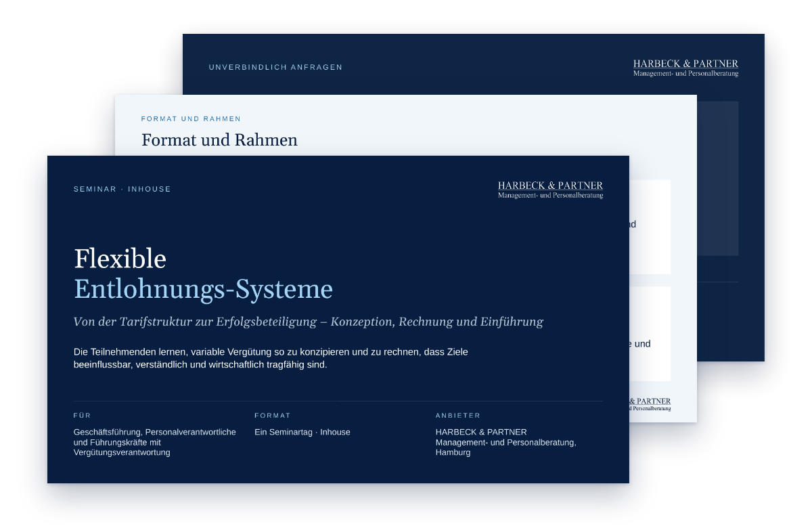Click 'HARBECK & PARTNER Management- und Personalberatung, Hamburg' text

506,442
